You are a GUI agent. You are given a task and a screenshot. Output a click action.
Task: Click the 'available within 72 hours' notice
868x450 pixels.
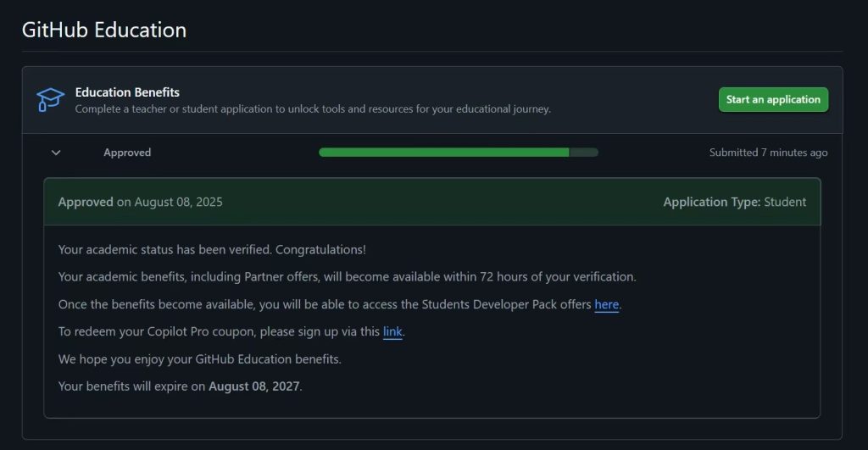point(347,277)
